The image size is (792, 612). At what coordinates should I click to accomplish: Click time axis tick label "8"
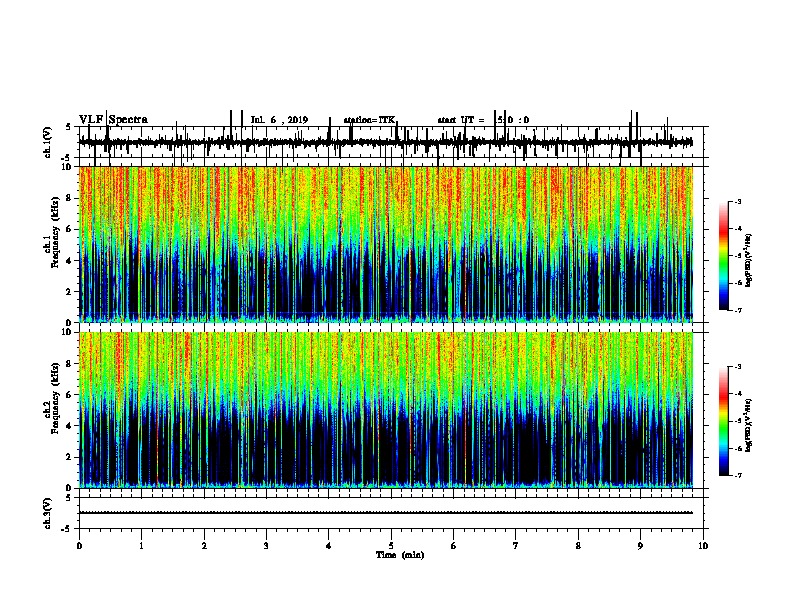pyautogui.click(x=578, y=546)
